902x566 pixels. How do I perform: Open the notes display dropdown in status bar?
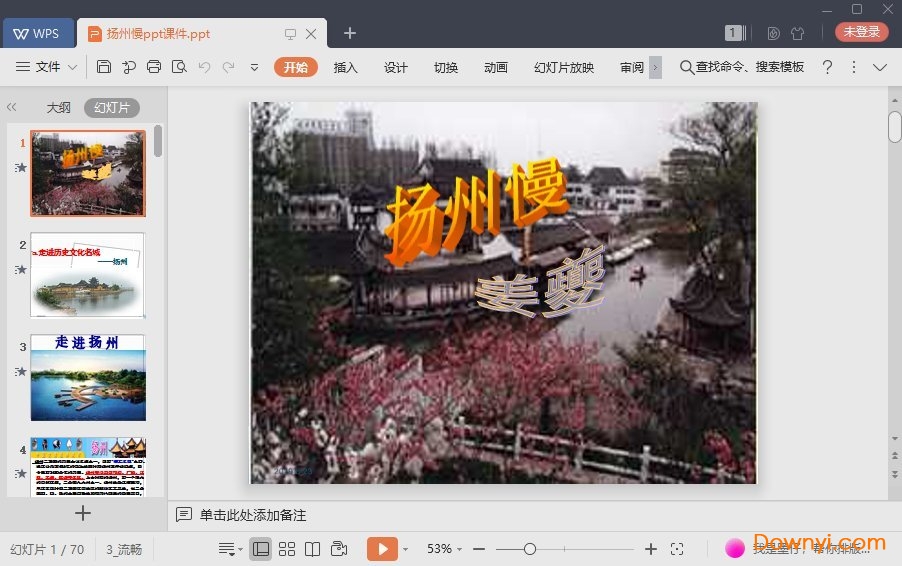click(x=230, y=549)
